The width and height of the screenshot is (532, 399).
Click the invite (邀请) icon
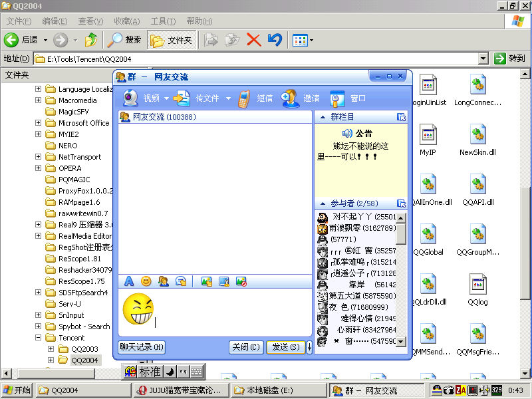(289, 98)
